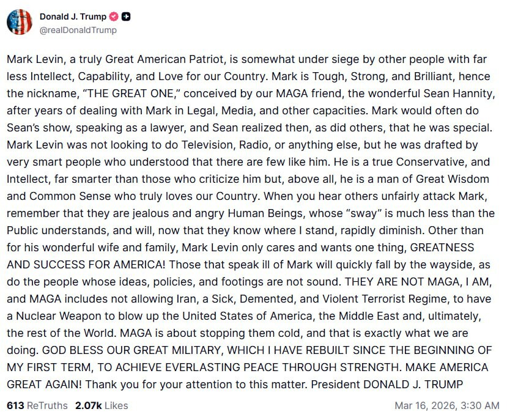Show the 2.07k Likes list
The image size is (507, 420).
coord(102,405)
